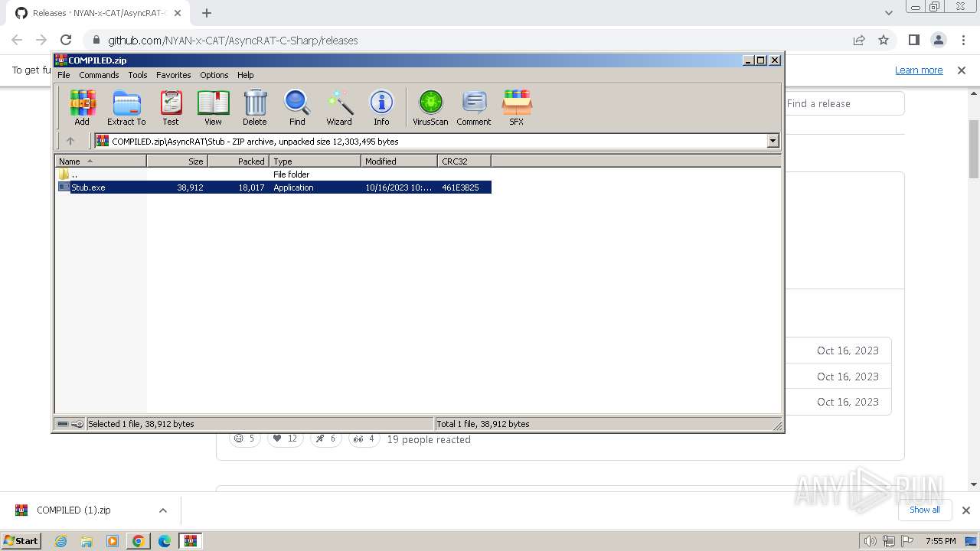Click the eyes reaction with 4
The image size is (980, 551).
364,439
